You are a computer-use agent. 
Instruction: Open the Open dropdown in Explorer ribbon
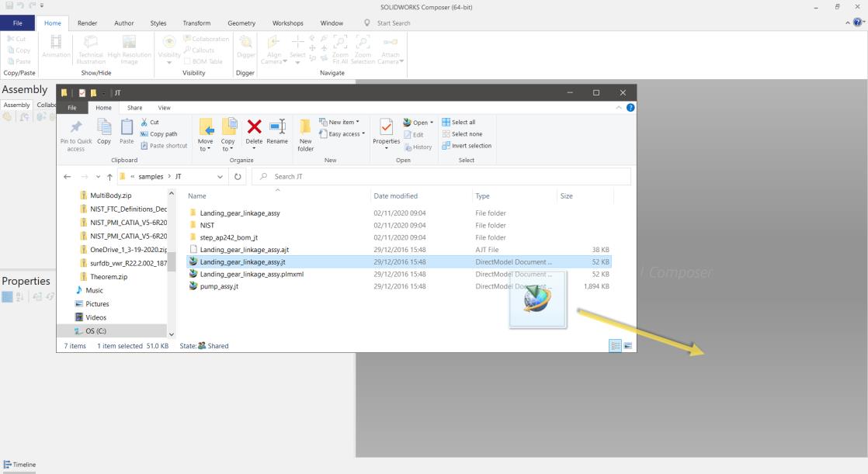coord(418,123)
